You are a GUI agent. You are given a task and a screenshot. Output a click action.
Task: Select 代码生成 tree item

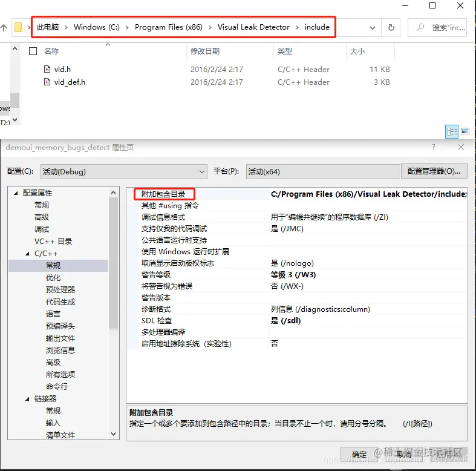pos(60,302)
